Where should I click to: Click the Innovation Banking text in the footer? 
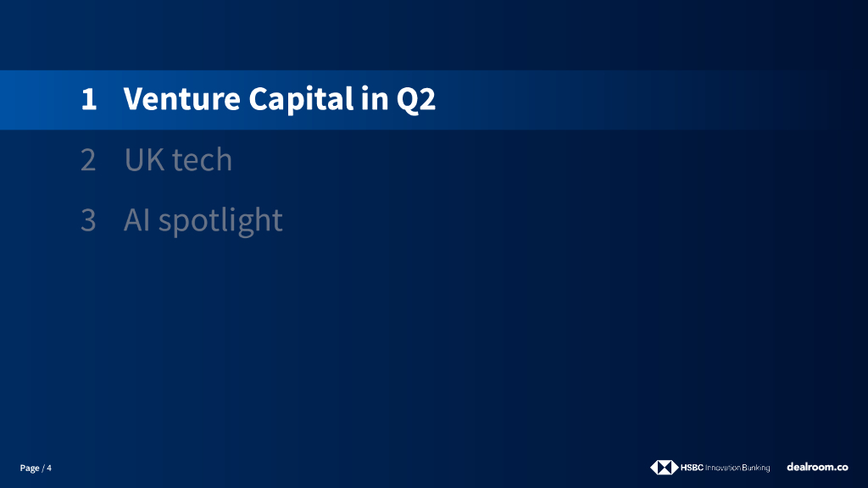737,468
